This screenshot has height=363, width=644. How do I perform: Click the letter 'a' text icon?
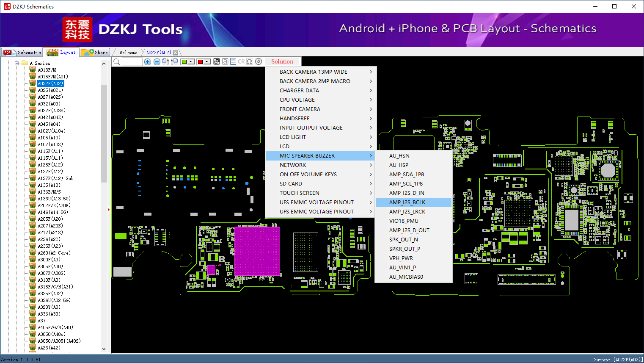(225, 61)
